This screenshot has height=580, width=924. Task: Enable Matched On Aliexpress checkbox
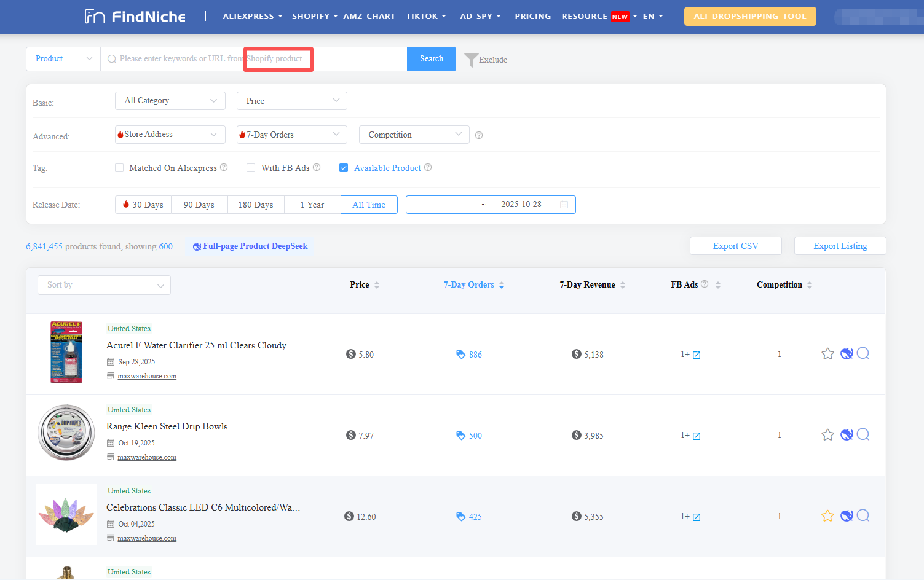pos(119,168)
